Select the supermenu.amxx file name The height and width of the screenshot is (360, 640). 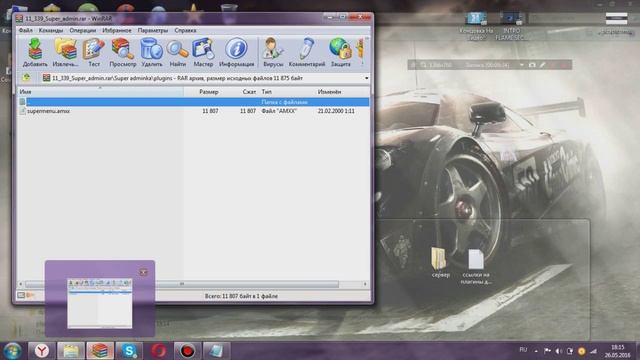(48, 111)
